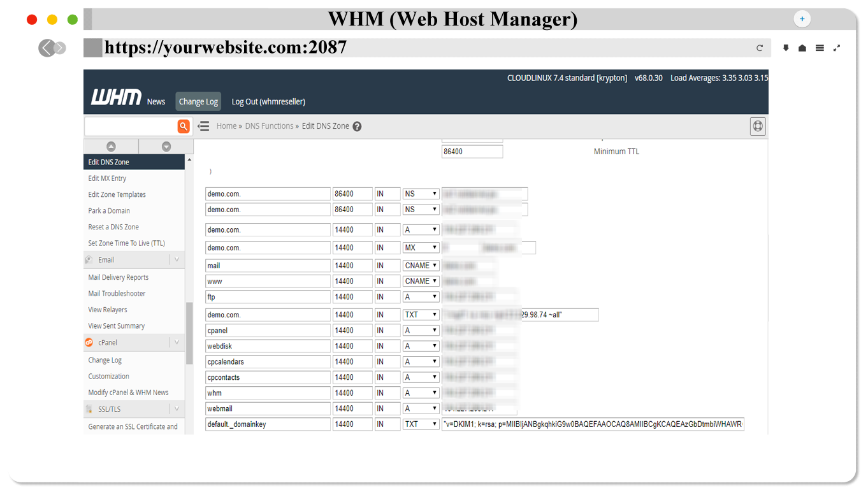The image size is (868, 490).
Task: Select Edit MX Entry in sidebar
Action: 107,178
